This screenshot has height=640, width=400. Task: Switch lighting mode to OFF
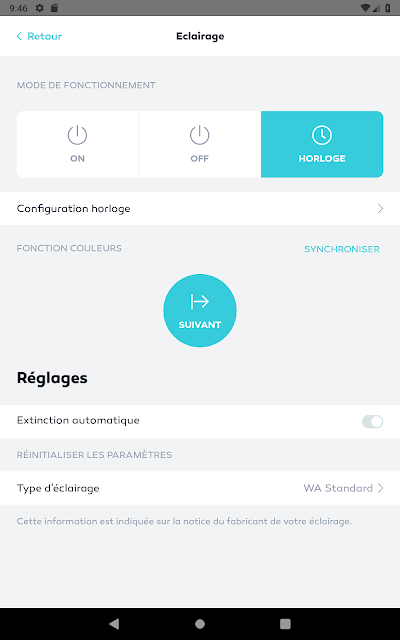tap(200, 144)
